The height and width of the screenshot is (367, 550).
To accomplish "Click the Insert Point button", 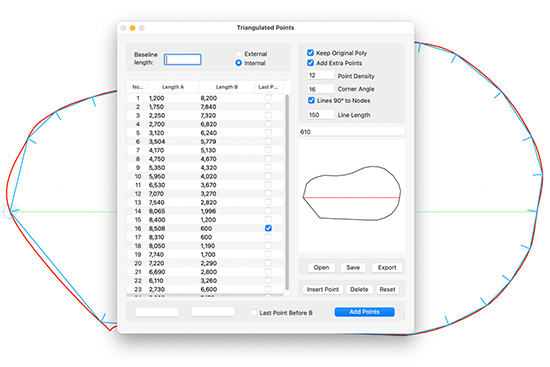I will point(323,289).
